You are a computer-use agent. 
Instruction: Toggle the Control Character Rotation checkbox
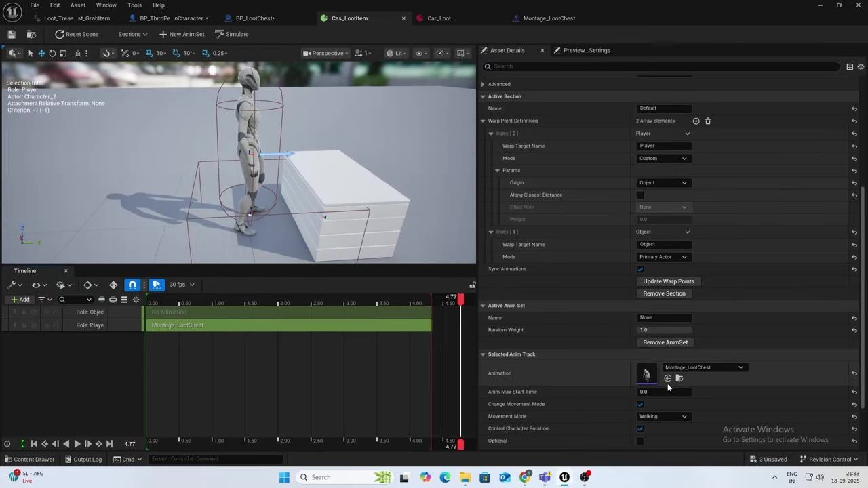pyautogui.click(x=640, y=428)
